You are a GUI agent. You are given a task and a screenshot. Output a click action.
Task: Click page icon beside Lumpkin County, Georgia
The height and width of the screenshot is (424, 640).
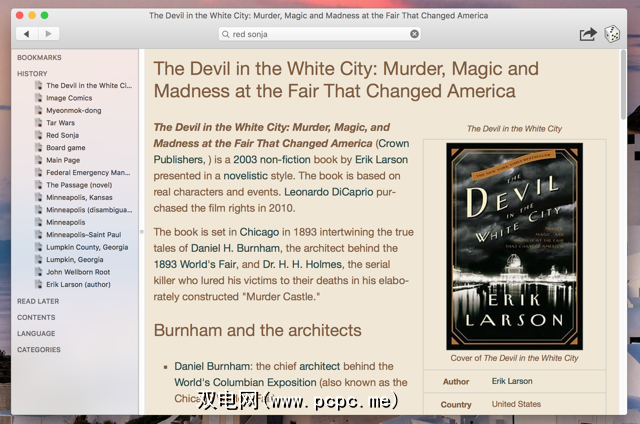[39, 247]
